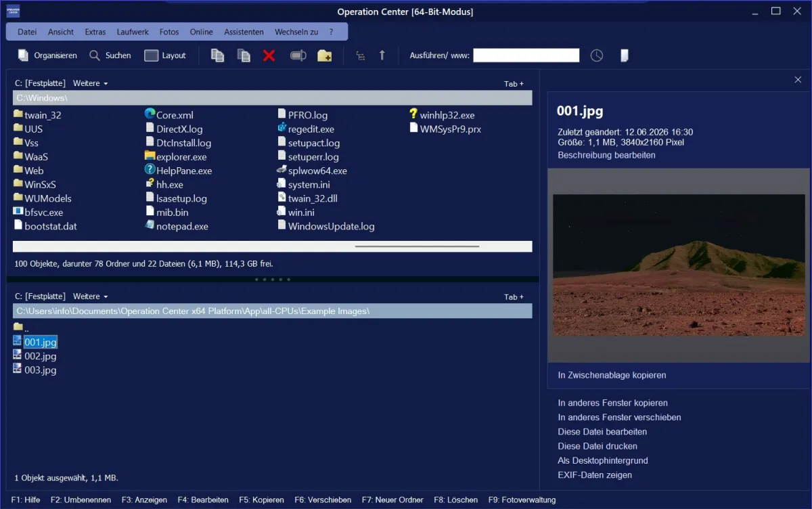Click the parent folder '..' entry
This screenshot has width=812, height=509.
[21, 328]
